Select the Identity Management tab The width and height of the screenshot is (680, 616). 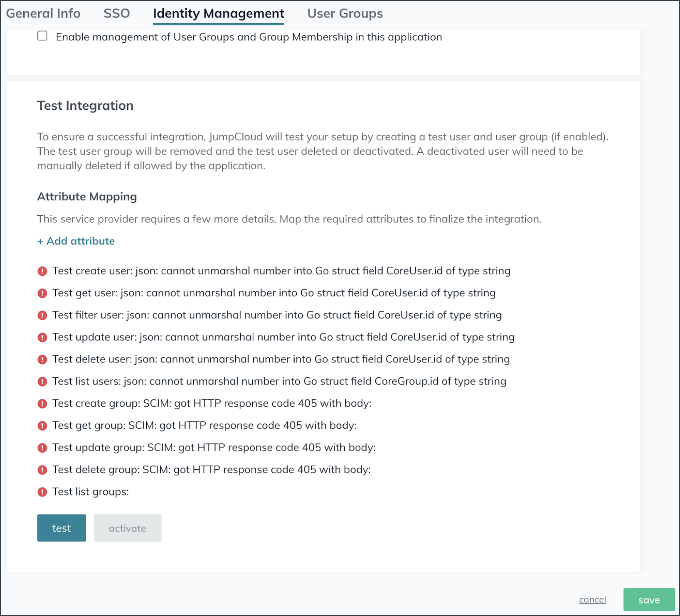(219, 14)
